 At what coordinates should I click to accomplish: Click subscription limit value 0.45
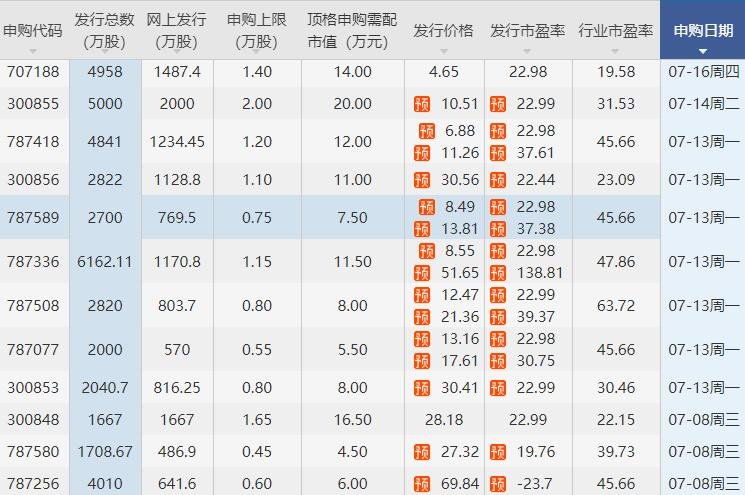click(x=257, y=452)
